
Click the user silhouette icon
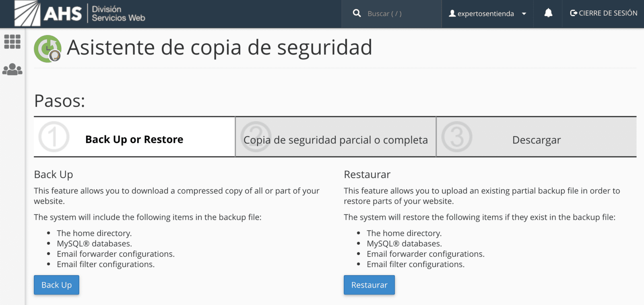point(452,13)
